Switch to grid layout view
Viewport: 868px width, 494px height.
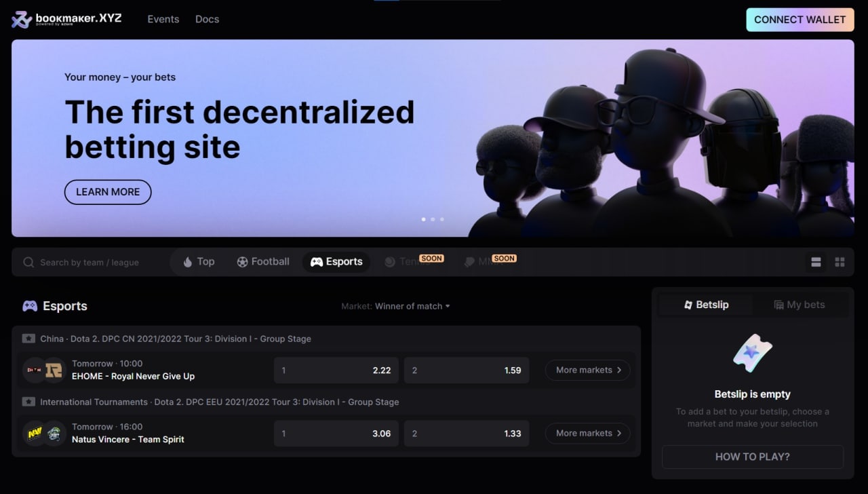pos(840,262)
